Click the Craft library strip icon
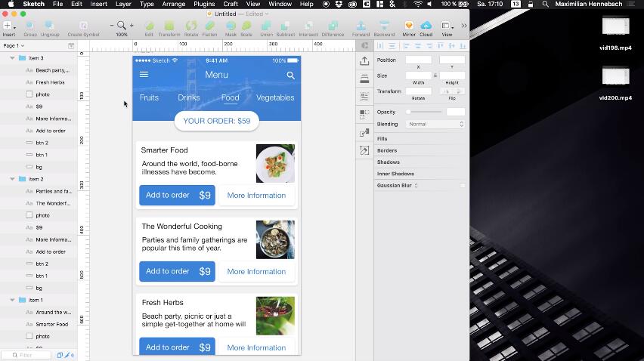644x361 pixels. click(364, 79)
